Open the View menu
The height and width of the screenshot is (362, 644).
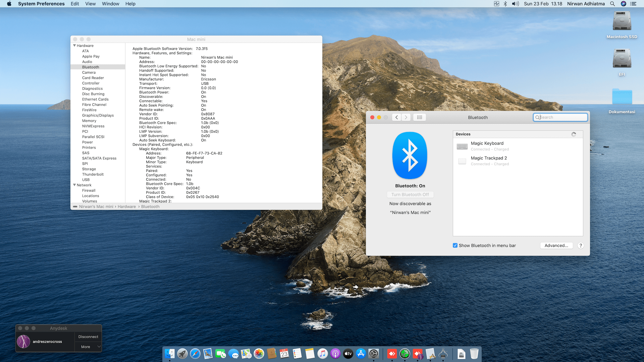point(90,4)
